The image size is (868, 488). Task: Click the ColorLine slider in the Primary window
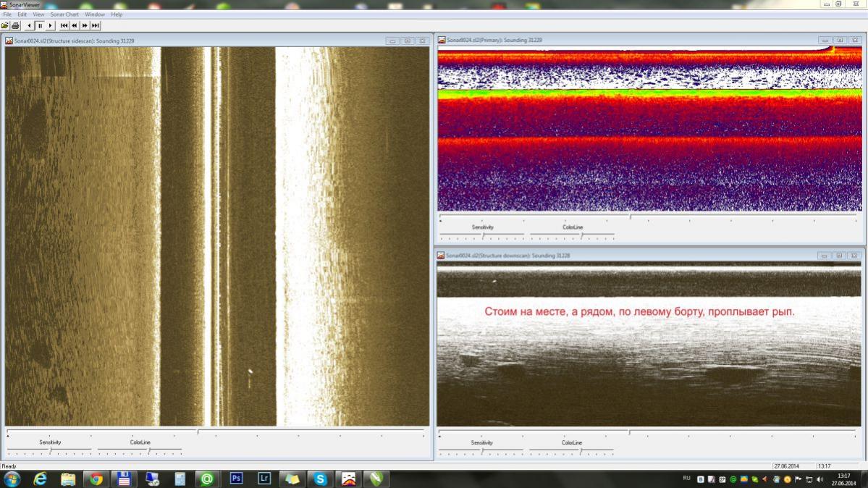pyautogui.click(x=582, y=235)
